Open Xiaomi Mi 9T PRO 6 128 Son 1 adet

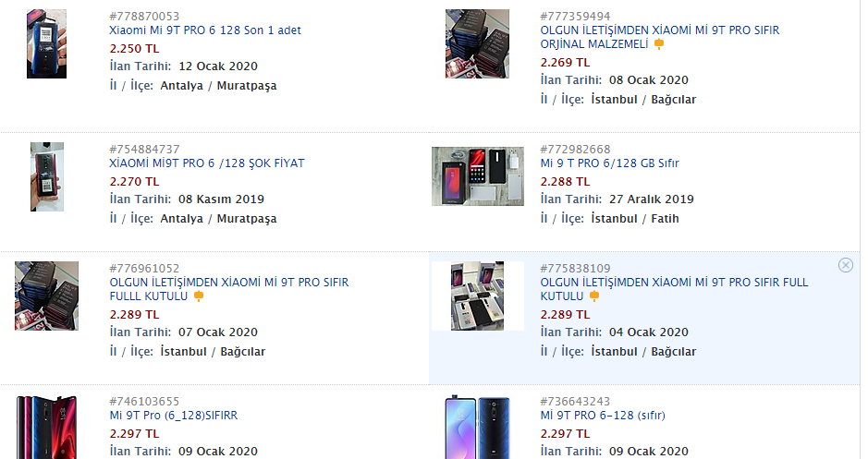tap(205, 30)
